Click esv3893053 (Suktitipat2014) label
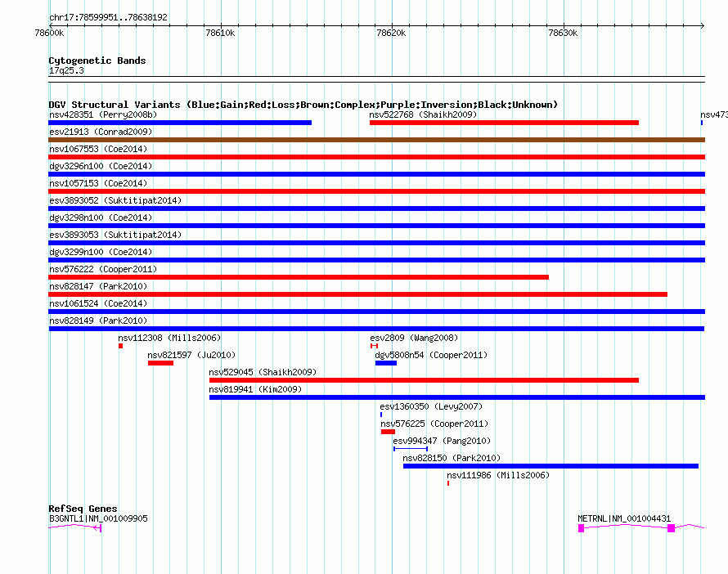The width and height of the screenshot is (728, 574). tap(115, 235)
